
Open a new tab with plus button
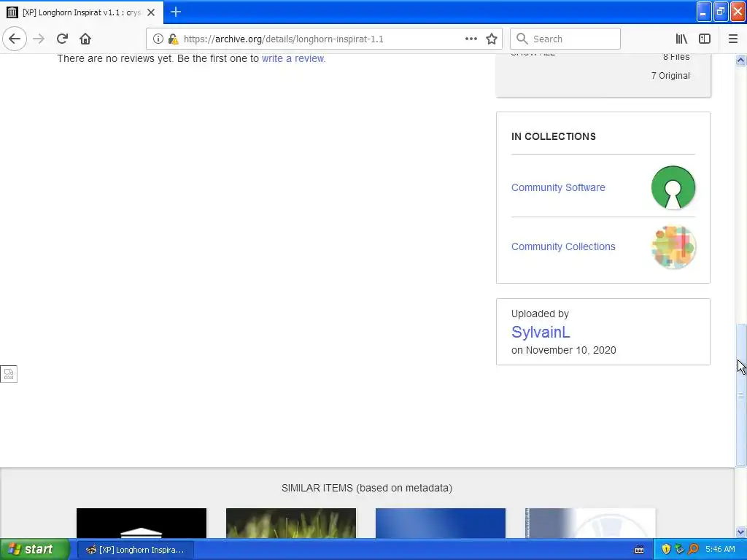click(176, 12)
